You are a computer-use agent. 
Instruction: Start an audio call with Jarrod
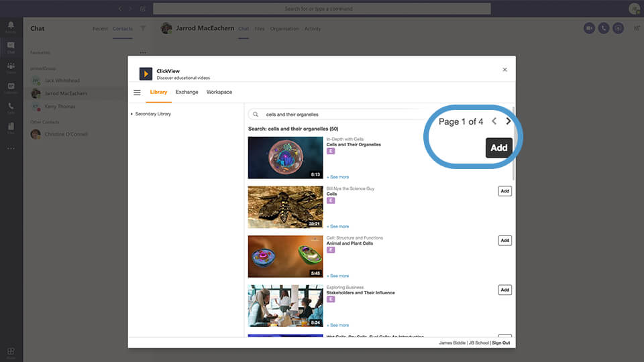[604, 28]
